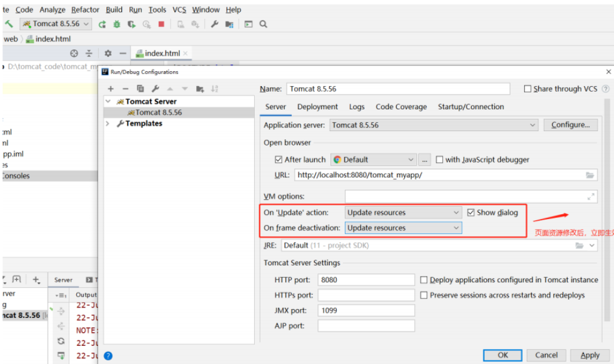The width and height of the screenshot is (614, 364).
Task: Click the Configure... button
Action: tap(570, 125)
